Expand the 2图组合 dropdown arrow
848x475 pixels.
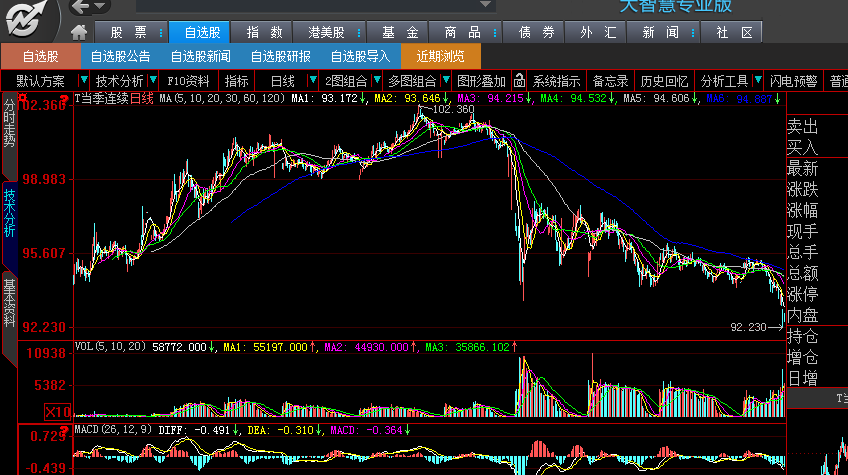pos(377,81)
